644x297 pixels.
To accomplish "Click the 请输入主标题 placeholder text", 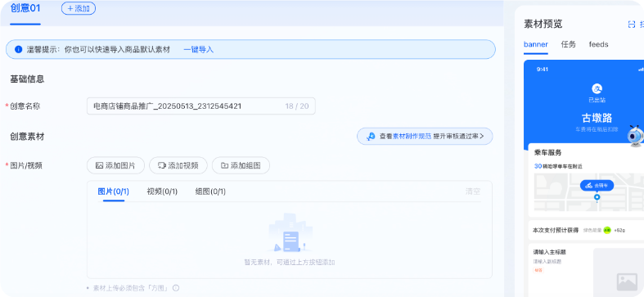I will point(549,252).
